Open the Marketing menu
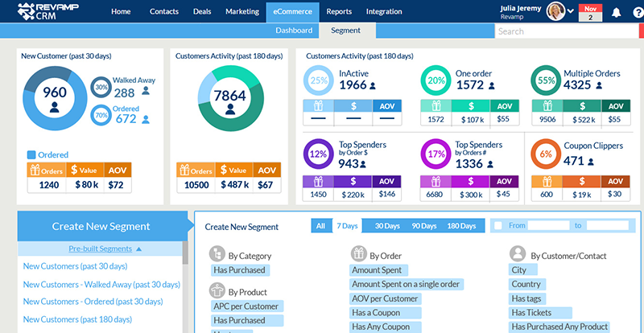 pos(242,12)
